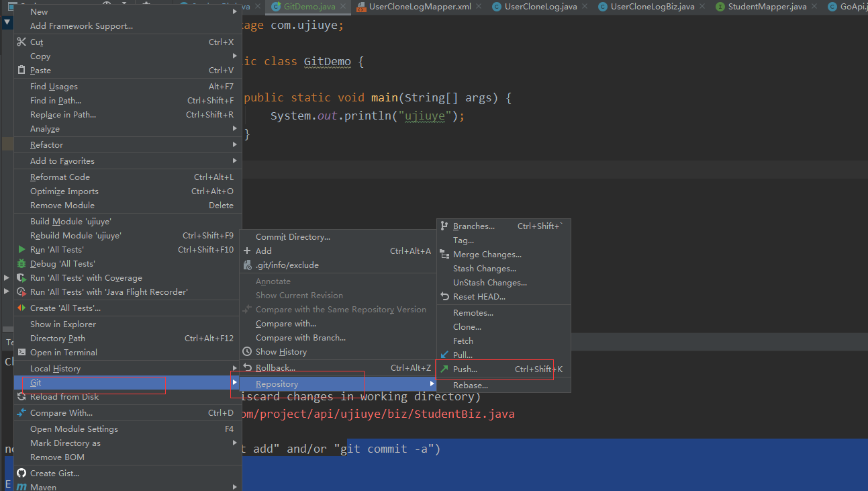Click the UserCloneLogMapper.xml tab icon
This screenshot has width=868, height=491.
pyautogui.click(x=360, y=7)
